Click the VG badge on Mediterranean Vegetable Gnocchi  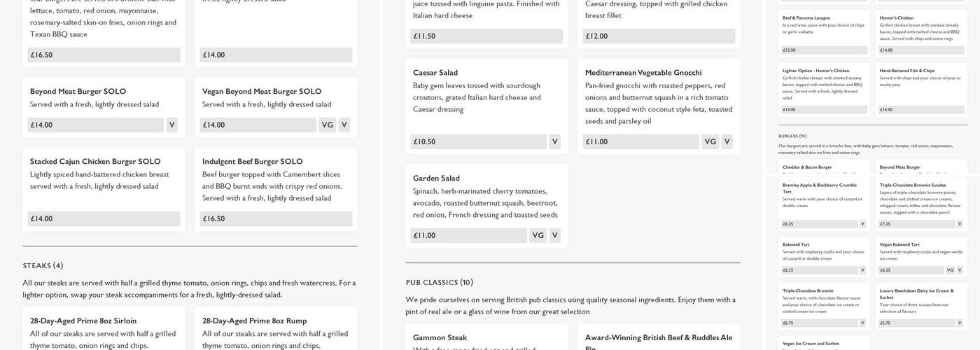click(x=710, y=142)
